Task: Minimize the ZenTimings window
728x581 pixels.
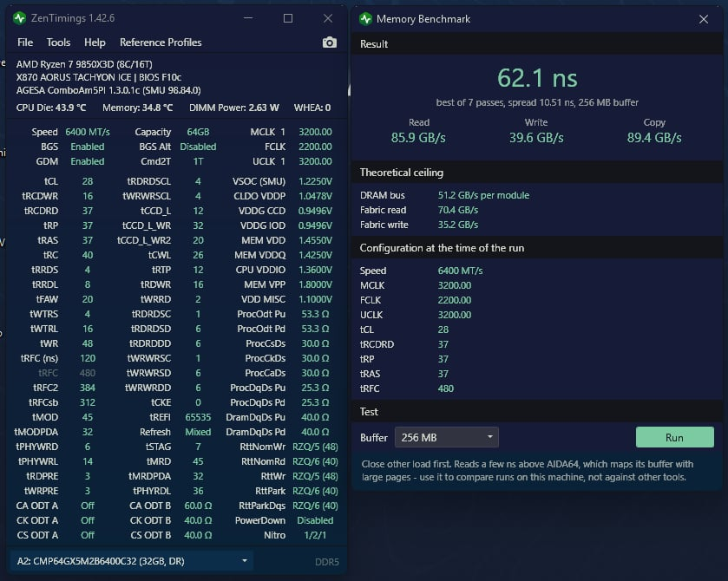Action: (x=248, y=18)
